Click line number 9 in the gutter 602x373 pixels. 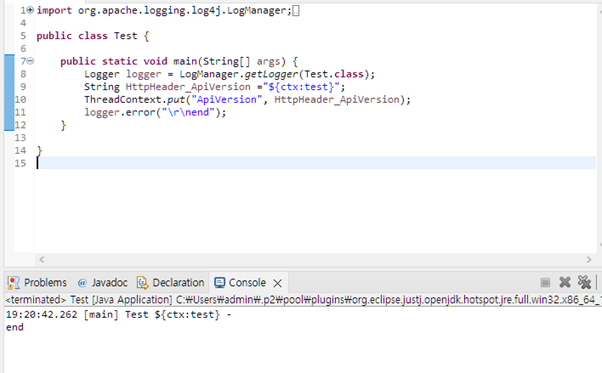[23, 87]
